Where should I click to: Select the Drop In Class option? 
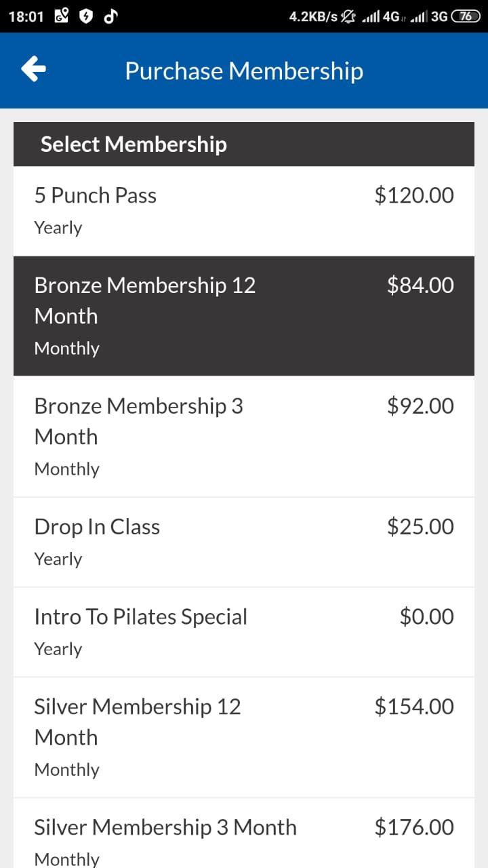[244, 542]
